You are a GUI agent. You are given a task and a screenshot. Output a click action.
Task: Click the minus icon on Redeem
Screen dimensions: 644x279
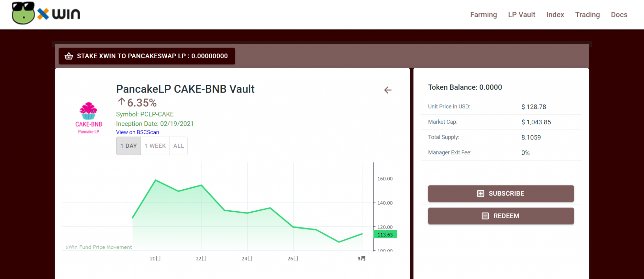pyautogui.click(x=485, y=216)
